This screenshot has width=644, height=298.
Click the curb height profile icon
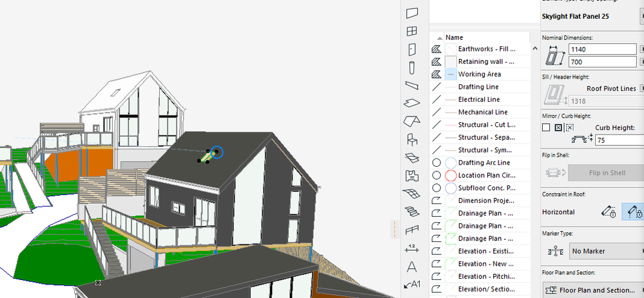pos(582,140)
